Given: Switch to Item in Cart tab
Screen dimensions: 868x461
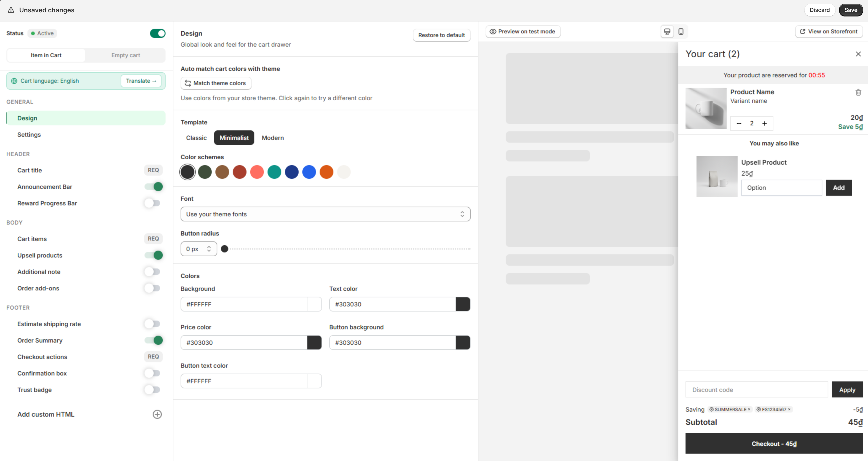Looking at the screenshot, I should pyautogui.click(x=46, y=55).
